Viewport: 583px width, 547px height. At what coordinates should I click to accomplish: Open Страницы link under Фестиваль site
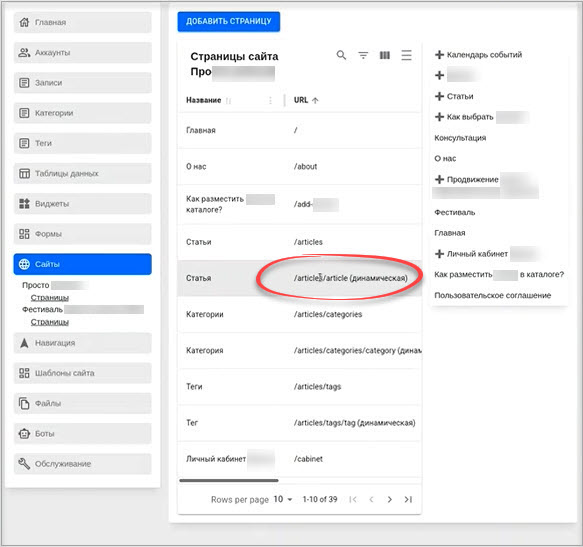pyautogui.click(x=49, y=322)
